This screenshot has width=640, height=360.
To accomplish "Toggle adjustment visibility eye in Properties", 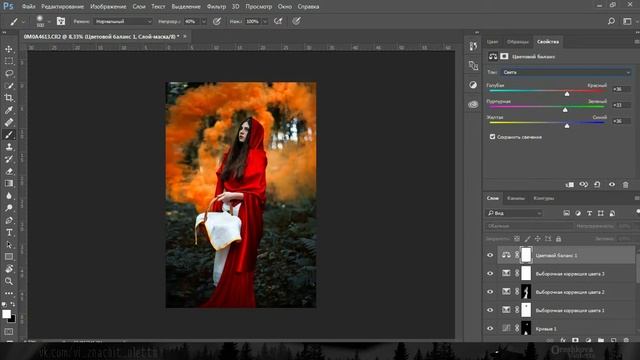I will pos(611,184).
